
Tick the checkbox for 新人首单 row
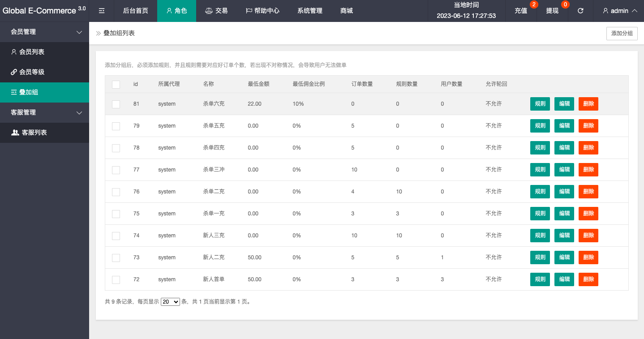[116, 279]
